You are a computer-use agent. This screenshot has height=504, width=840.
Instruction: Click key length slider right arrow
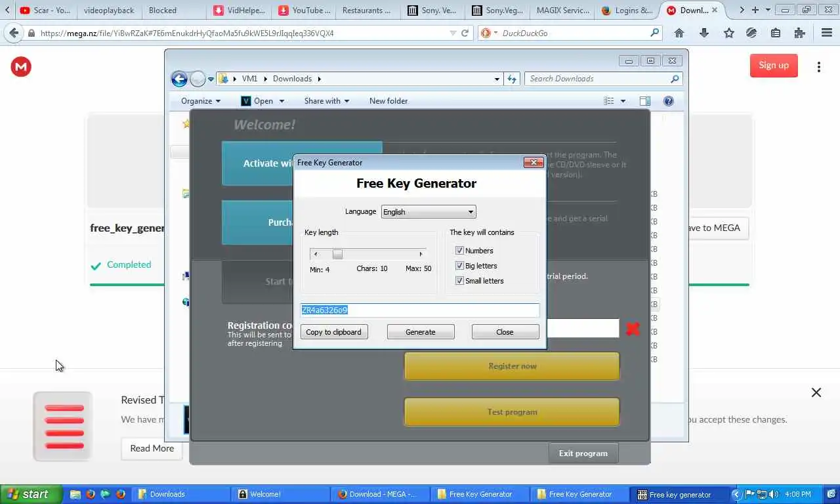(421, 254)
